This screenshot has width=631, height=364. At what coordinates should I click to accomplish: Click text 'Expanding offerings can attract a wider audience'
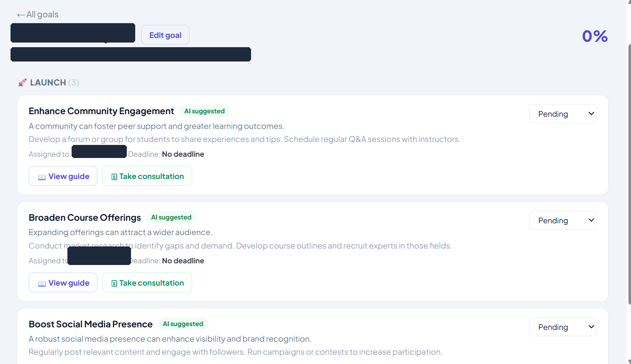[x=120, y=233]
